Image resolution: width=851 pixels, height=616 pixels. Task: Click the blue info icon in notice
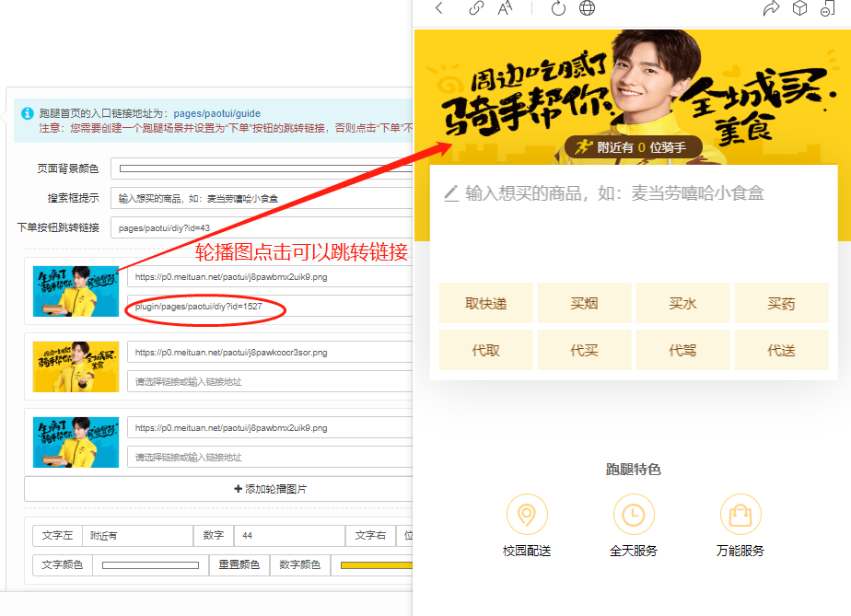tap(27, 113)
